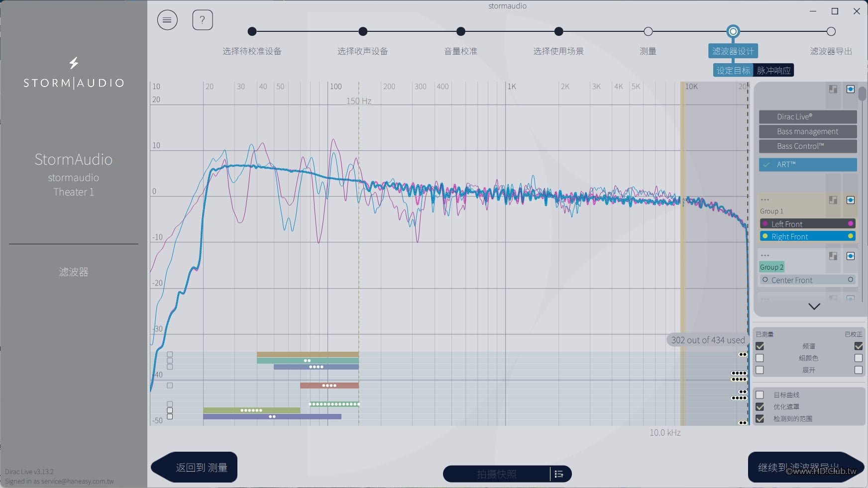Image resolution: width=868 pixels, height=488 pixels.
Task: Open snapshot list icon beside 拍摄快照
Action: coord(559,474)
